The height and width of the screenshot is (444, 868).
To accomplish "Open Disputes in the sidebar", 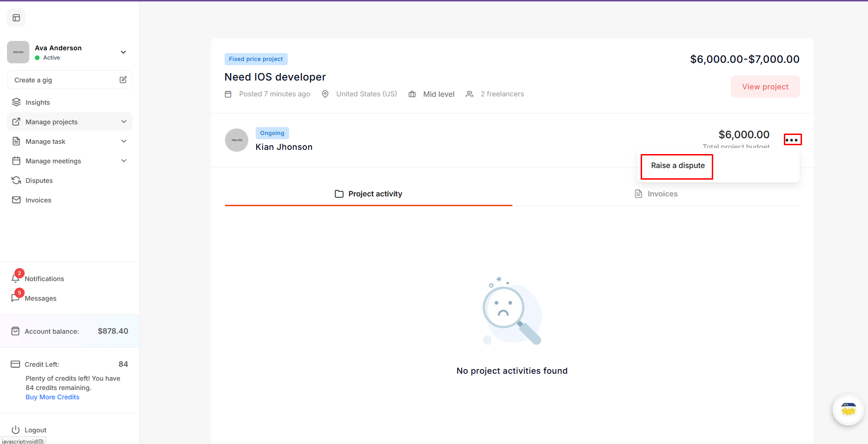I will [x=39, y=181].
